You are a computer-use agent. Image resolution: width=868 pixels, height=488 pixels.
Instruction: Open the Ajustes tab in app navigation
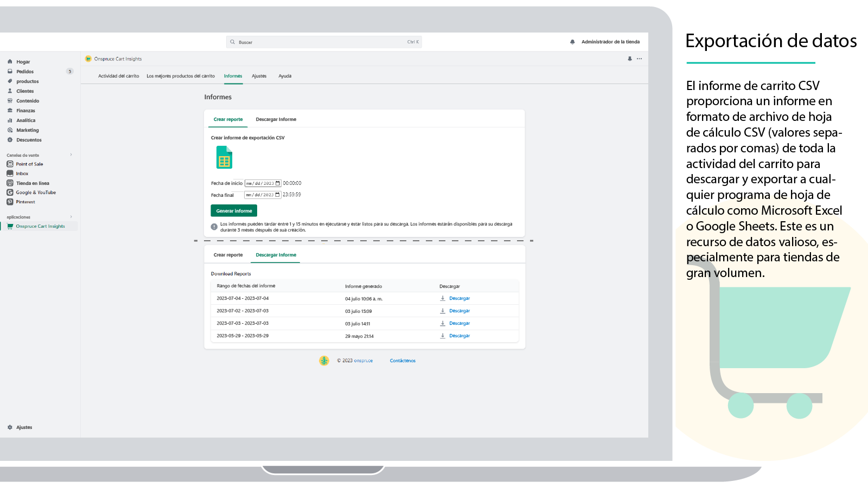[x=259, y=76]
